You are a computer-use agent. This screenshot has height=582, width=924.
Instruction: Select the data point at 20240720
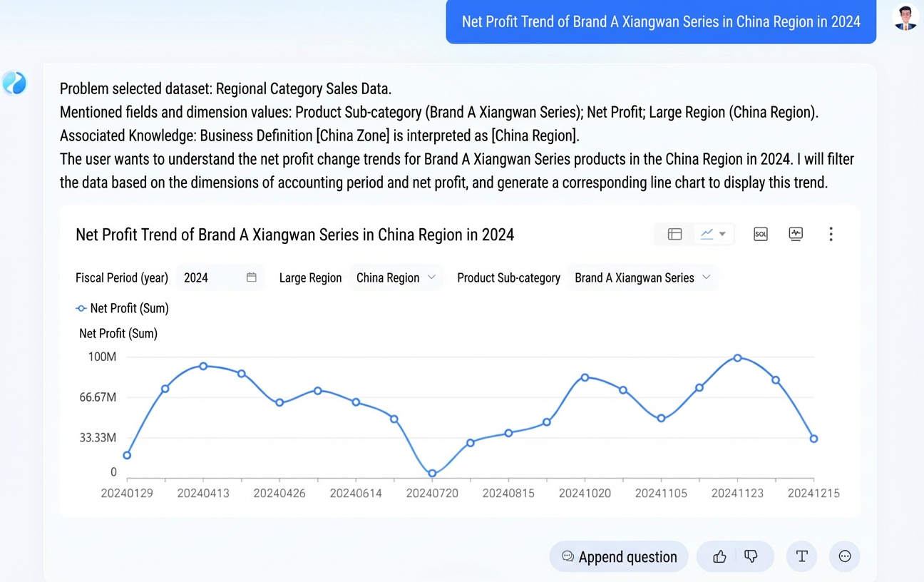pyautogui.click(x=432, y=473)
